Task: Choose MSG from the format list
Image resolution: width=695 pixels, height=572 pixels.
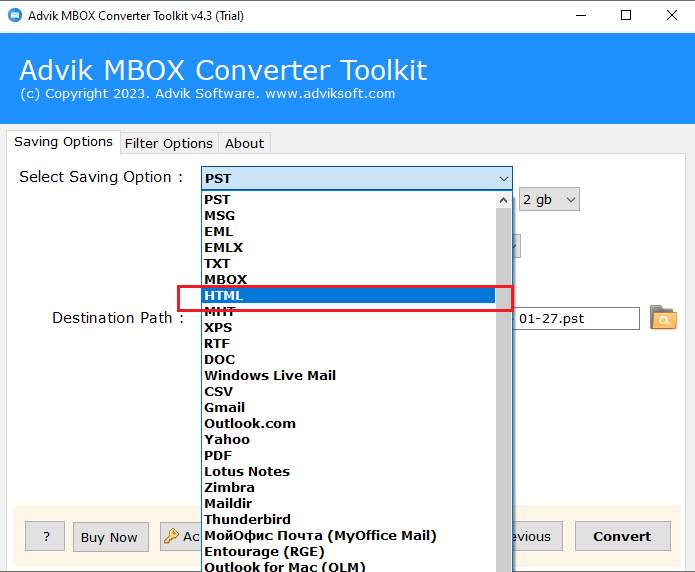Action: click(349, 215)
